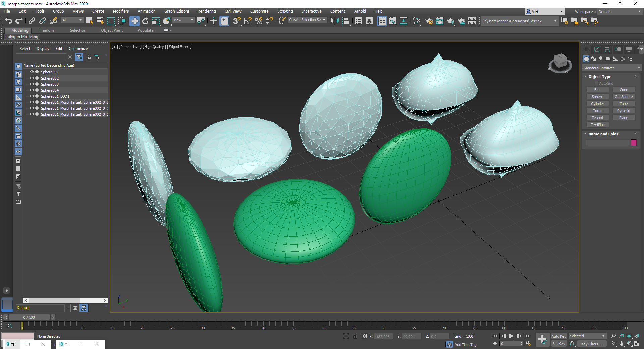Open the Rendering menu
This screenshot has height=349, width=644.
[206, 11]
